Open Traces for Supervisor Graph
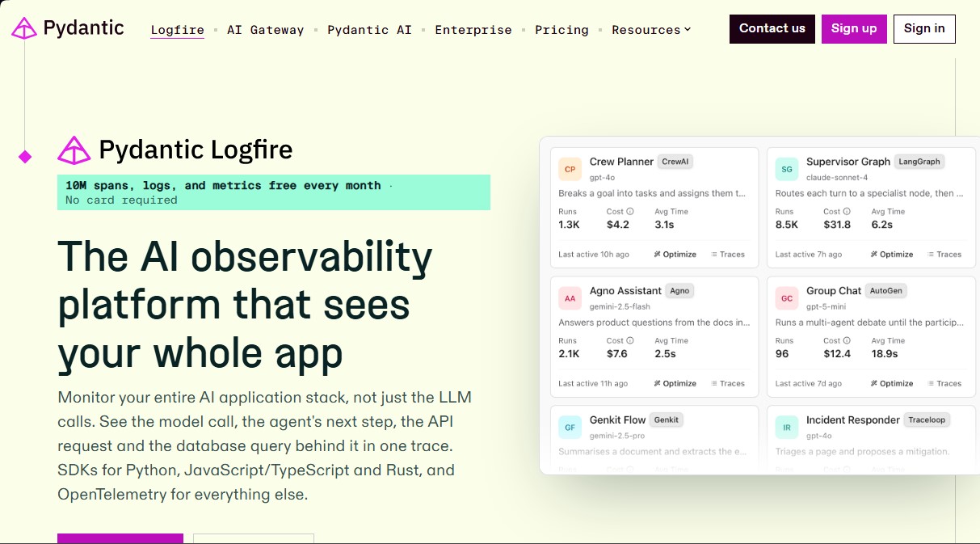This screenshot has height=544, width=980. (944, 255)
